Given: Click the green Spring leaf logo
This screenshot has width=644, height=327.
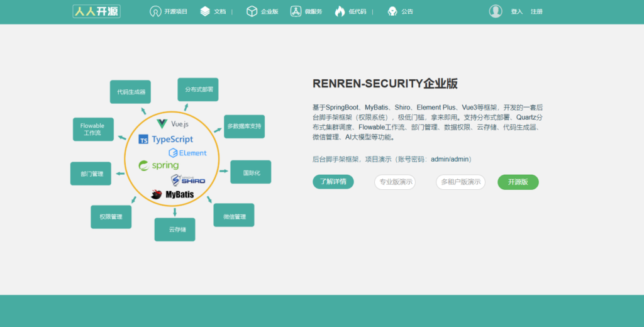Looking at the screenshot, I should pos(144,165).
